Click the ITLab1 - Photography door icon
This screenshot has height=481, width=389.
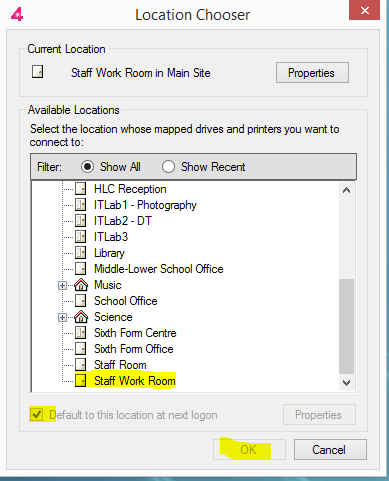pyautogui.click(x=80, y=205)
